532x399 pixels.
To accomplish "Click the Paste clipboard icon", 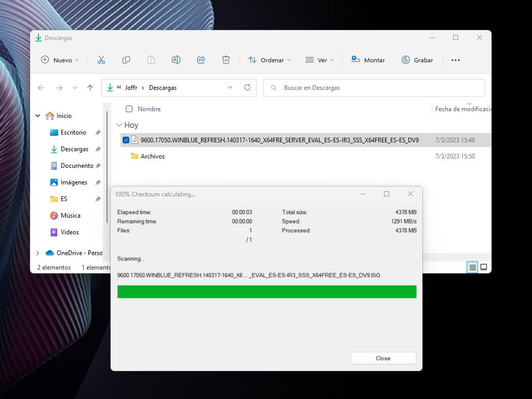I will pyautogui.click(x=151, y=60).
